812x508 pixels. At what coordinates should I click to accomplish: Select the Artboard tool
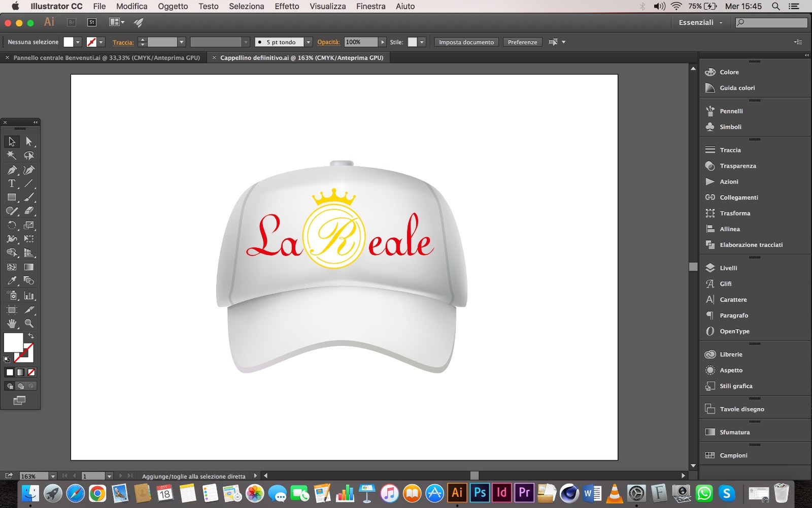click(x=12, y=309)
